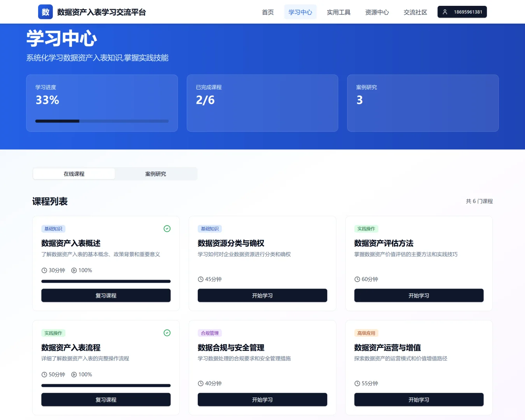Click the clock icon showing 55分钟

(357, 383)
